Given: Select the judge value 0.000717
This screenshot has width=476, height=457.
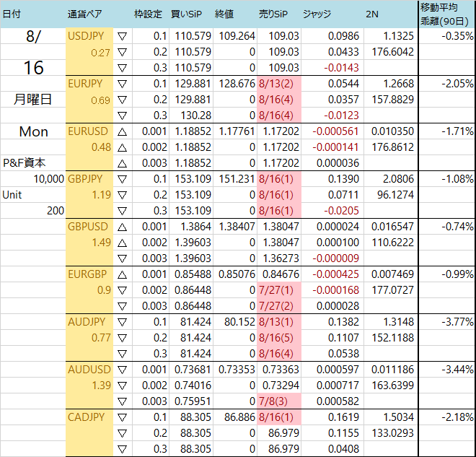Looking at the screenshot, I should click(338, 386).
